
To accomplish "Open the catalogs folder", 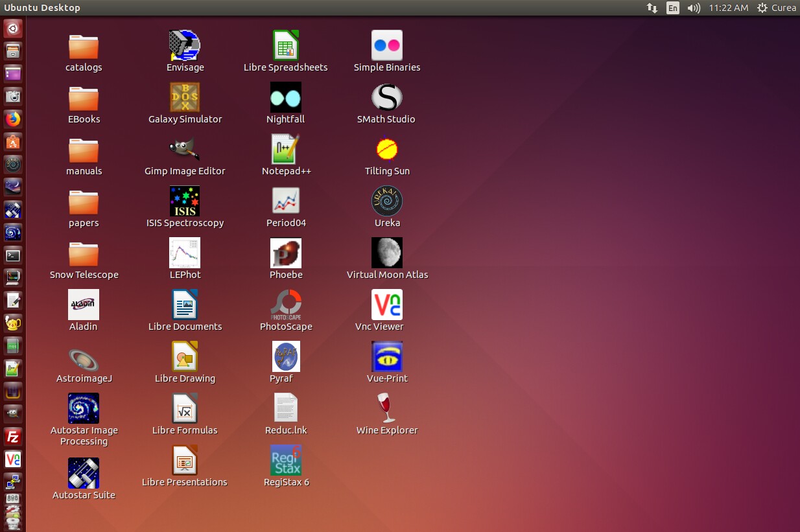I will tap(84, 47).
